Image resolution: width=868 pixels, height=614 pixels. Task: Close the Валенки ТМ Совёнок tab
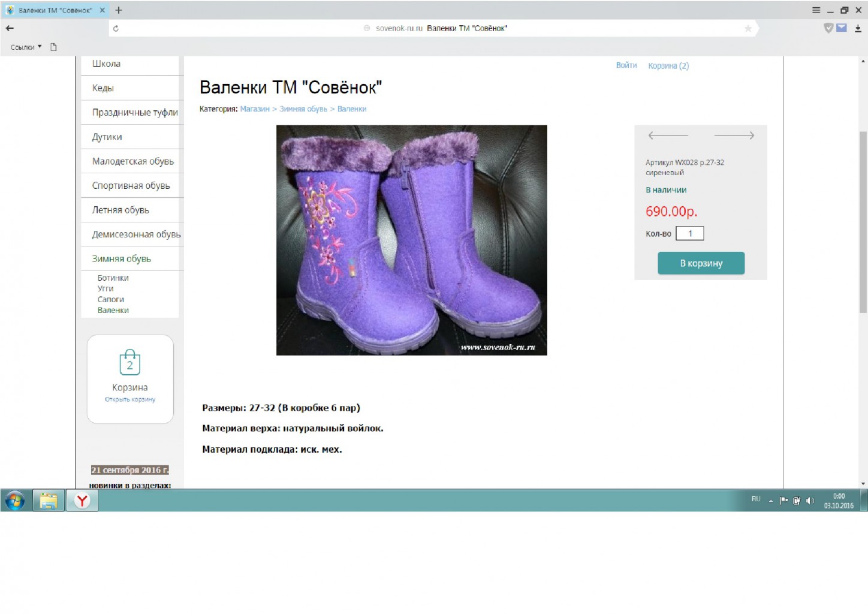102,10
